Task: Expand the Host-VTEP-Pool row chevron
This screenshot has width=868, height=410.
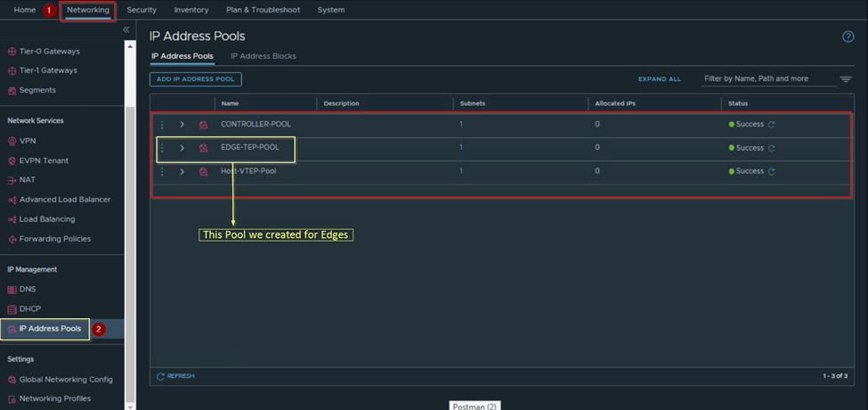Action: (183, 171)
